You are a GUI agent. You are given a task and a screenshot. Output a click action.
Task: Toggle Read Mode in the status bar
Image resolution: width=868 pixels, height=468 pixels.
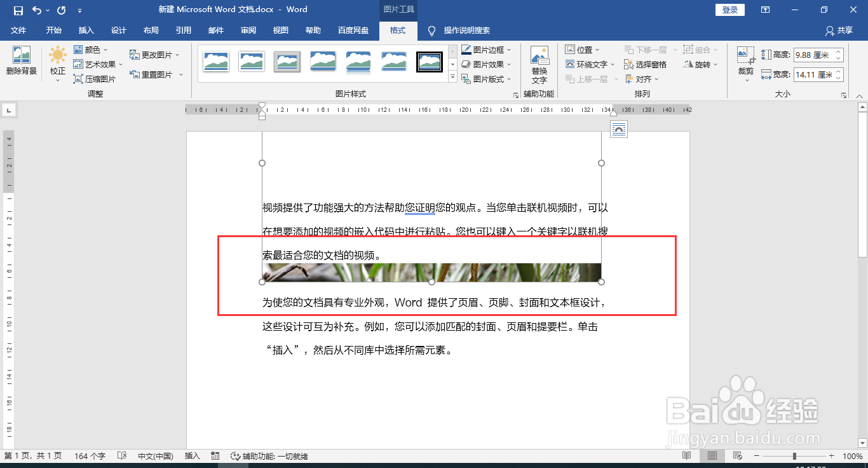coord(687,456)
